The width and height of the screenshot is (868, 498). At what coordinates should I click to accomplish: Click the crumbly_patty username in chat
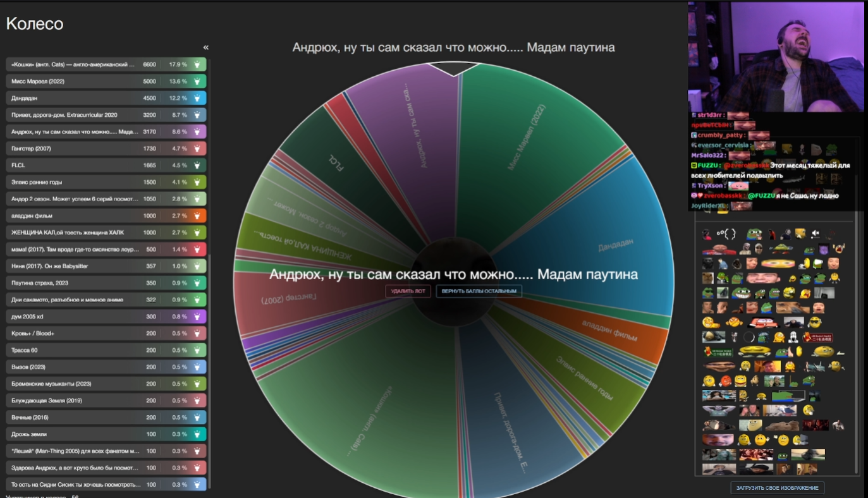click(721, 135)
